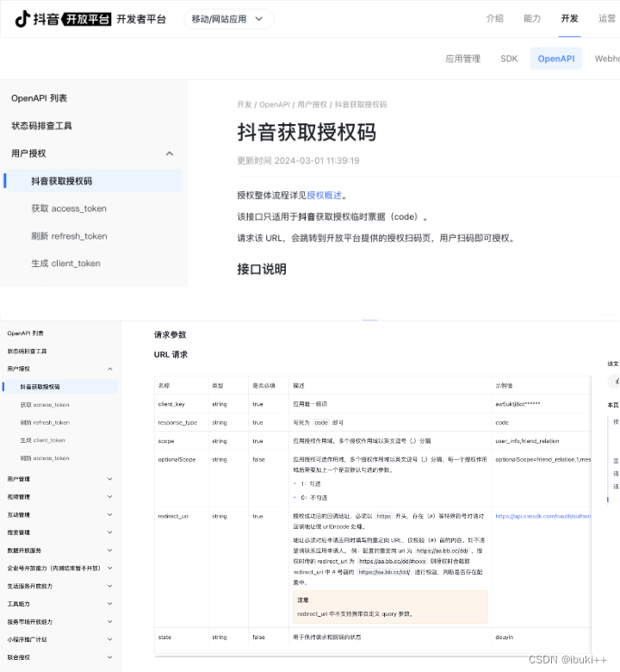
Task: Select the 开发 top menu
Action: point(569,18)
